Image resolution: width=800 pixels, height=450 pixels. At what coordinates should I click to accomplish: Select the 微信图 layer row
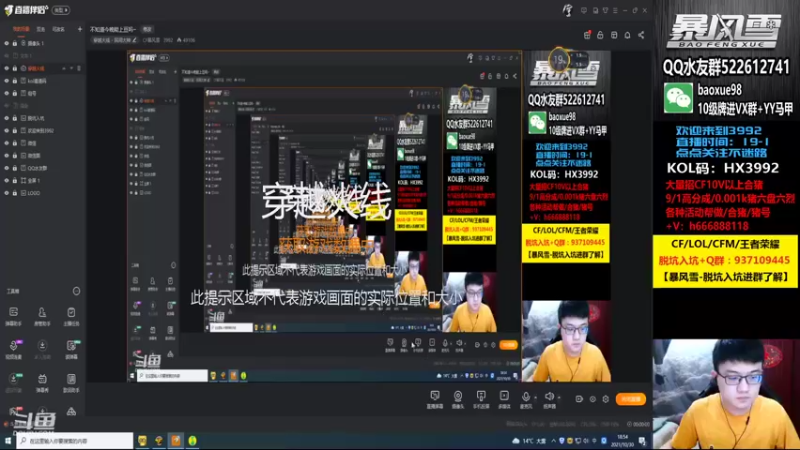[x=43, y=156]
